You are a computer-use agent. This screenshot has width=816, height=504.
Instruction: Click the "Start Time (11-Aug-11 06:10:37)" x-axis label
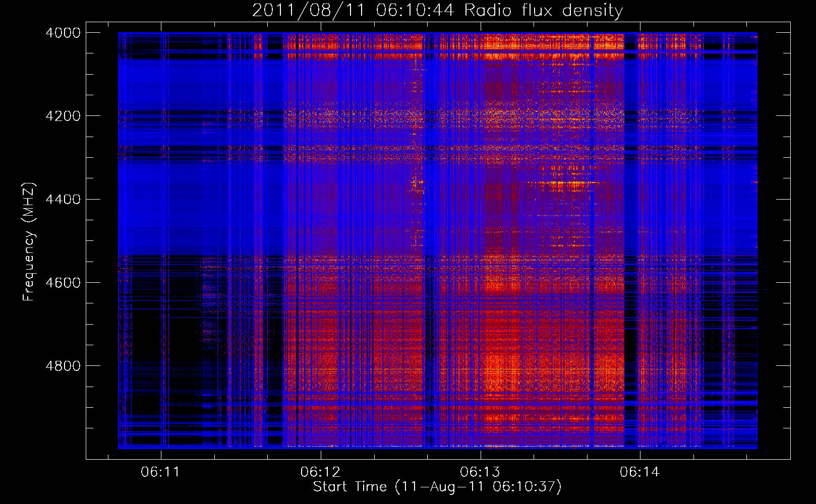click(437, 486)
